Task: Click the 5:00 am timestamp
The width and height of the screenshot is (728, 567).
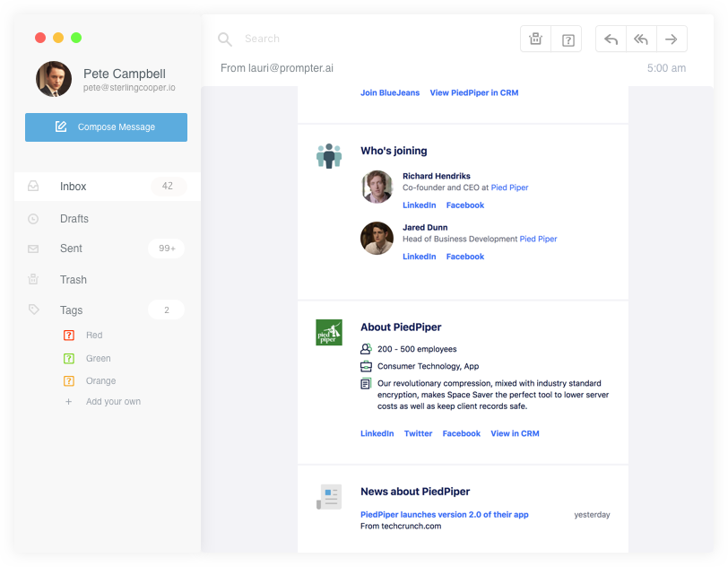Action: (x=666, y=68)
